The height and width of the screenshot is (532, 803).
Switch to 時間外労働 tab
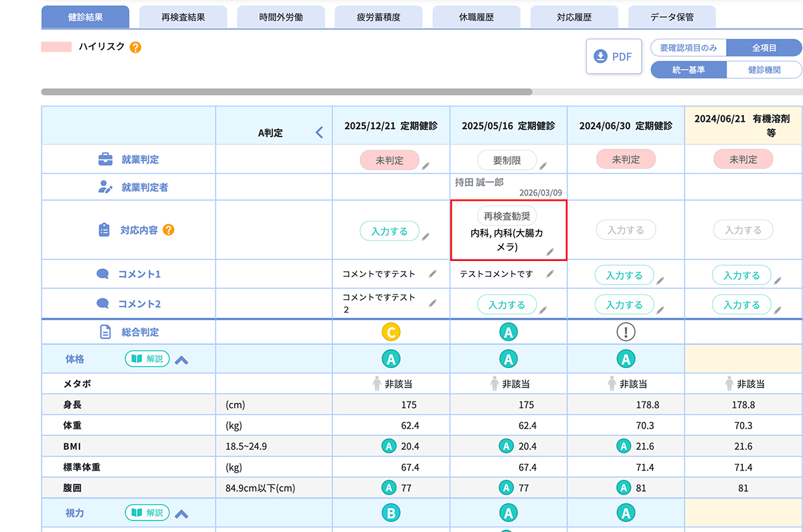[281, 17]
